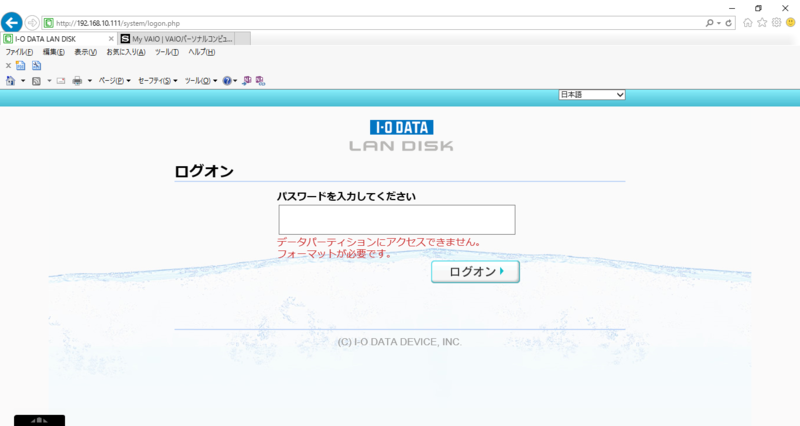Click the Home icon in command bar
The width and height of the screenshot is (800, 426).
(10, 81)
